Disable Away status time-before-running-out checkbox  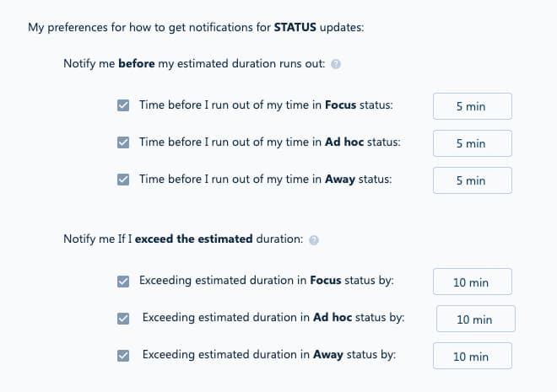coord(123,180)
